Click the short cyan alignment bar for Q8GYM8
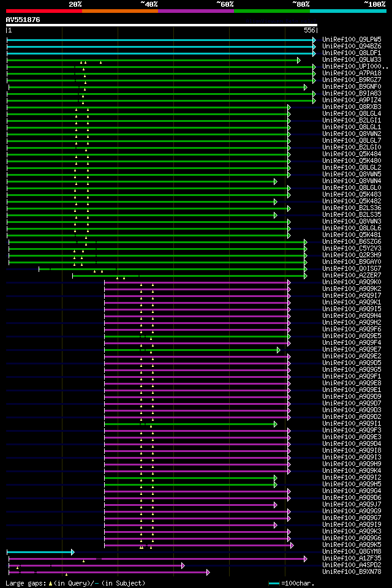This screenshot has height=588, width=392. pos(40,552)
